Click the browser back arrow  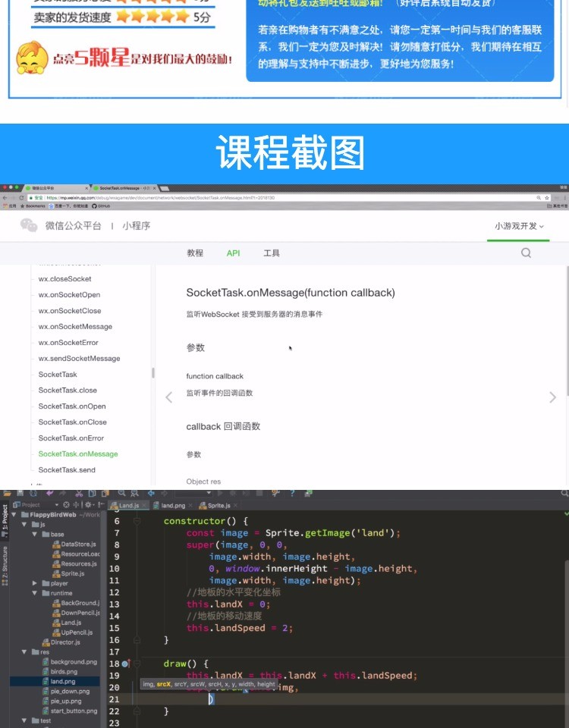click(5, 198)
